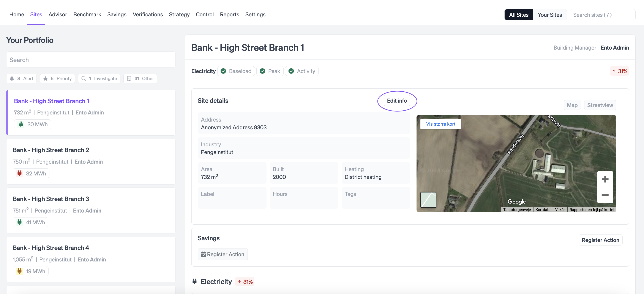644x294 pixels.
Task: Select the Activity status chip
Action: click(x=302, y=71)
